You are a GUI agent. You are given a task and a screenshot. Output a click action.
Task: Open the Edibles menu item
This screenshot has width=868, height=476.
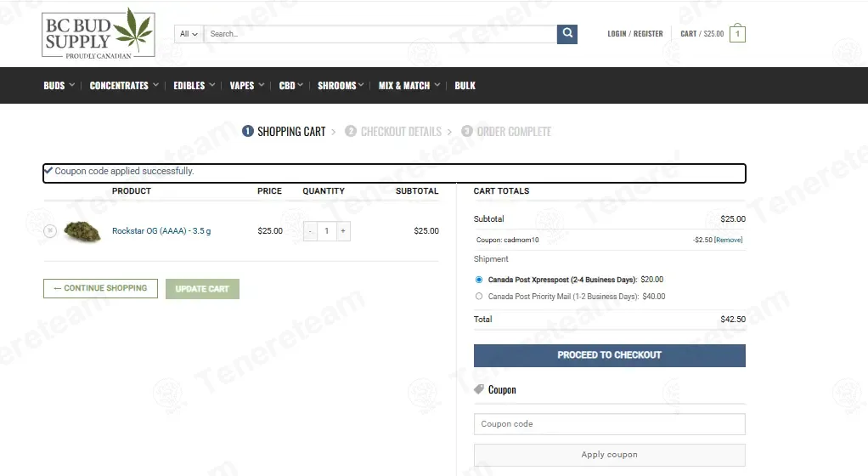[x=189, y=85]
